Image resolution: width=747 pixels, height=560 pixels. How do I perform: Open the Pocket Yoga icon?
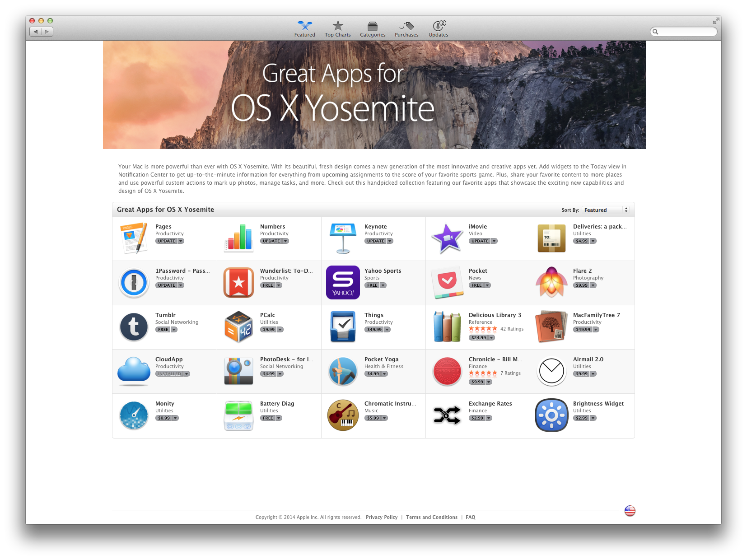click(343, 371)
